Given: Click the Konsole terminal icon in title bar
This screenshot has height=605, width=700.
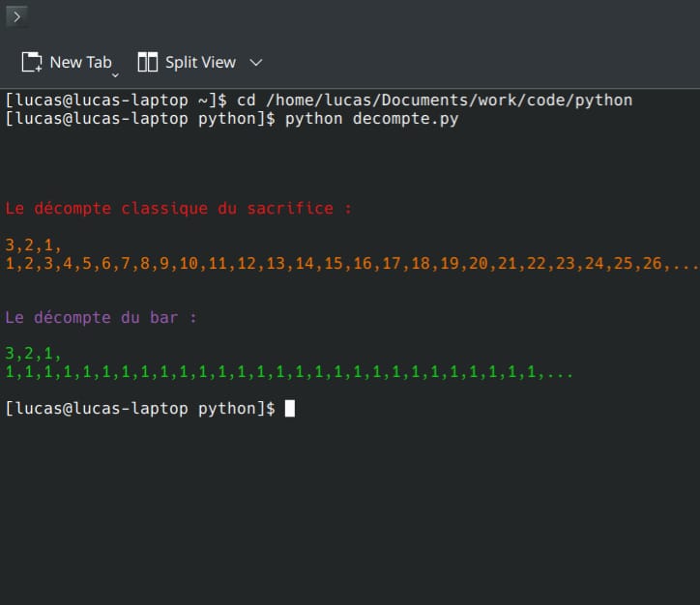Looking at the screenshot, I should 16,16.
